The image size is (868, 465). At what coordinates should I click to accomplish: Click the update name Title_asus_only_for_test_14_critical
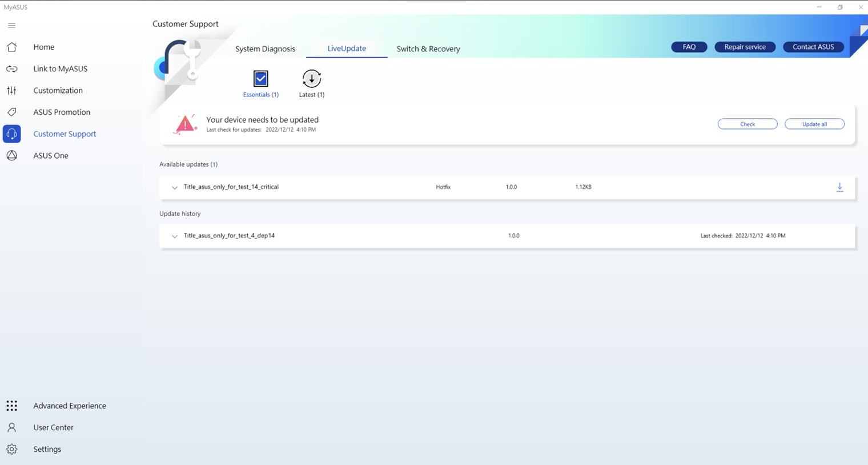coord(231,187)
